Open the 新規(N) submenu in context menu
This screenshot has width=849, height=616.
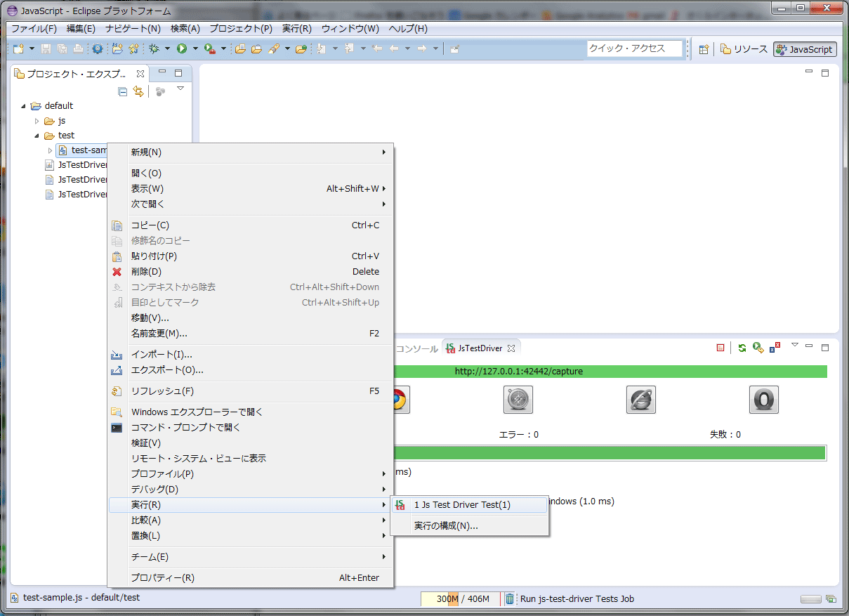pyautogui.click(x=250, y=152)
